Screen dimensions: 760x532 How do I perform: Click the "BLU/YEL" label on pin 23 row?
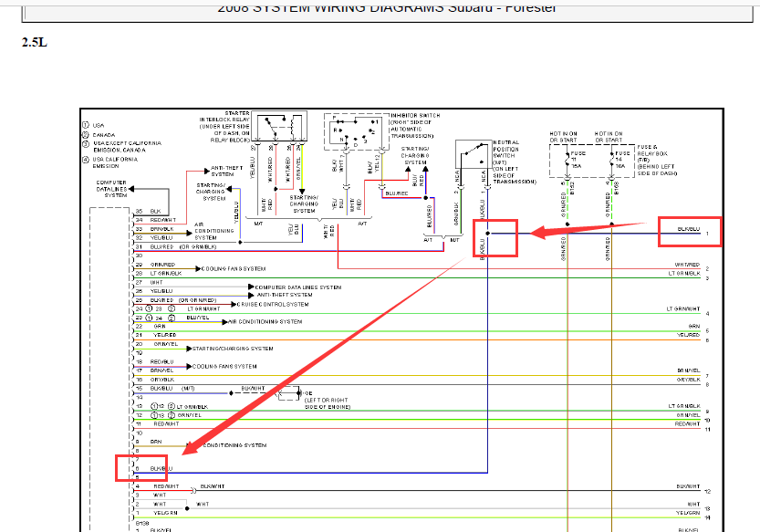tap(198, 318)
